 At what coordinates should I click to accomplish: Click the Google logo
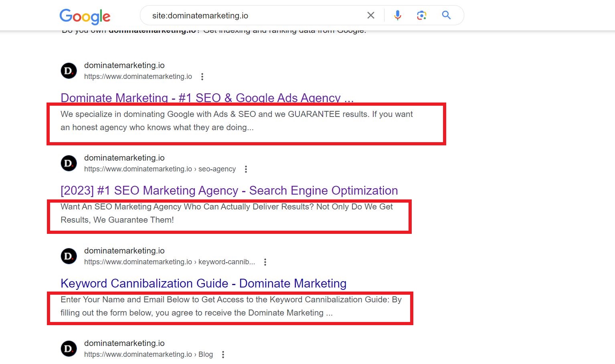click(85, 16)
